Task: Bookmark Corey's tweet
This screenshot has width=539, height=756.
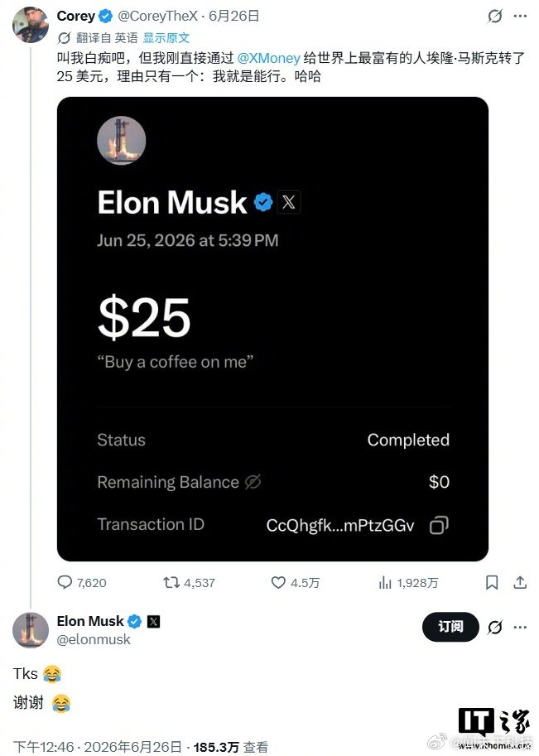Action: tap(492, 582)
